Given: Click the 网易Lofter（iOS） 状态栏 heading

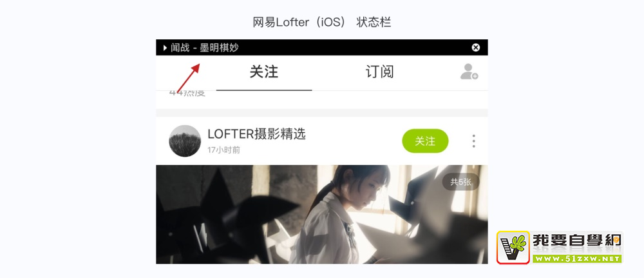Looking at the screenshot, I should tap(322, 22).
